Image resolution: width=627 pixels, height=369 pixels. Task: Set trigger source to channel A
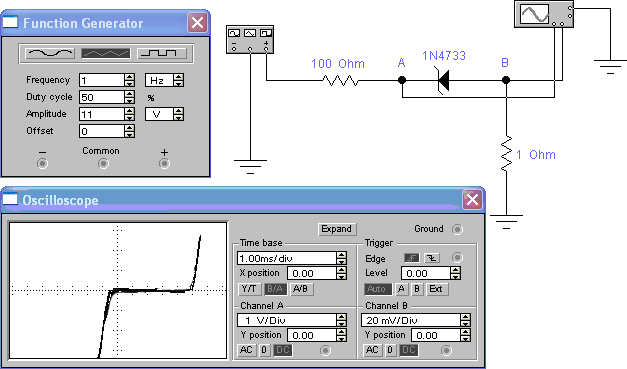pyautogui.click(x=401, y=289)
